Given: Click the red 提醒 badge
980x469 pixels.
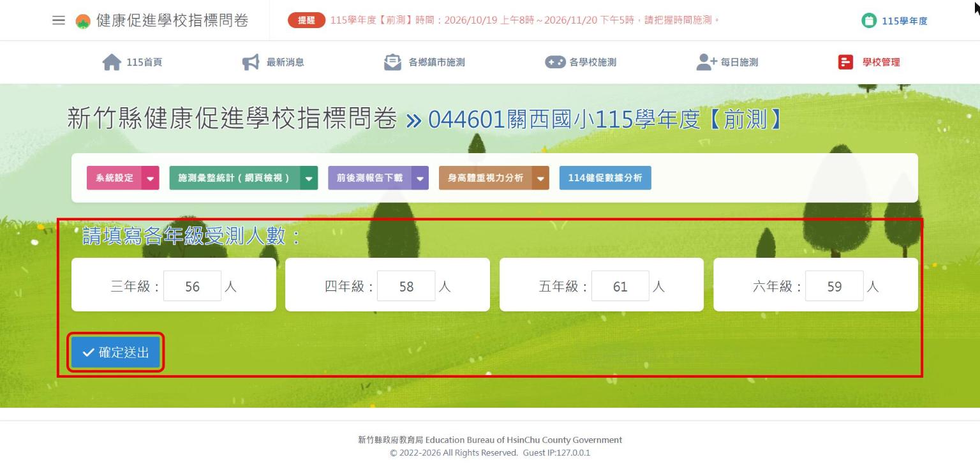Looking at the screenshot, I should 307,20.
